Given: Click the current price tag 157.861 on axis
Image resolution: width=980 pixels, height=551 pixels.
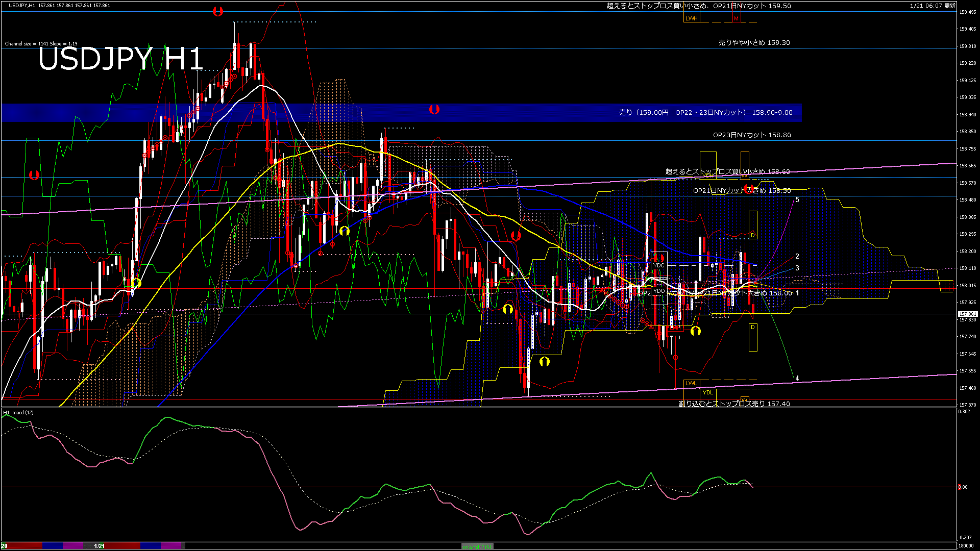Looking at the screenshot, I should [967, 314].
